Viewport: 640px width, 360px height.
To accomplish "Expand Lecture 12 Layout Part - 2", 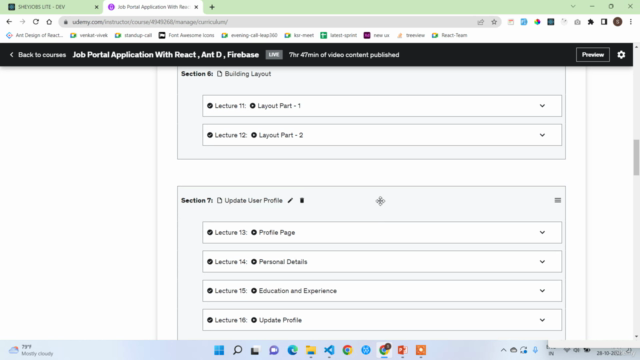I will 542,135.
